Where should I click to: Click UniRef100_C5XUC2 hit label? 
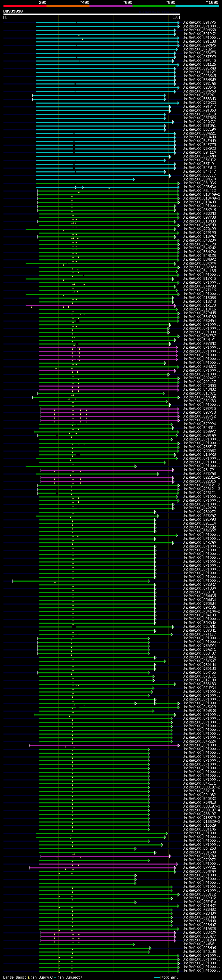(x=199, y=160)
